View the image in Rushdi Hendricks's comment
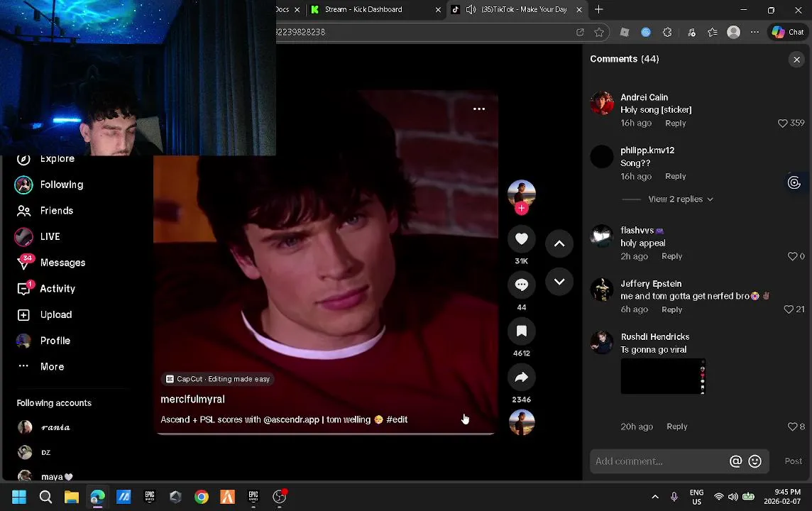812x511 pixels. pyautogui.click(x=663, y=376)
